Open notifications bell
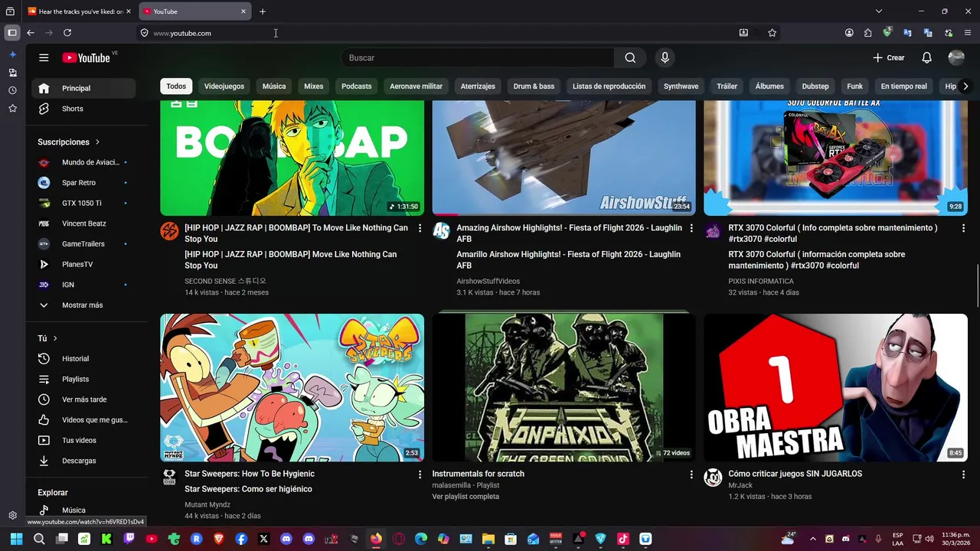The height and width of the screenshot is (551, 980). pos(926,57)
